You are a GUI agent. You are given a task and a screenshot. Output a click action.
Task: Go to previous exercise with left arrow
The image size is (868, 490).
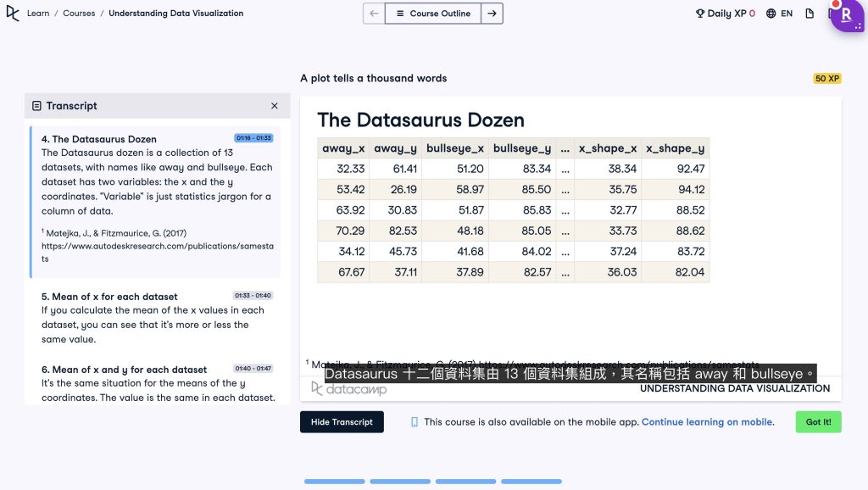pyautogui.click(x=374, y=14)
